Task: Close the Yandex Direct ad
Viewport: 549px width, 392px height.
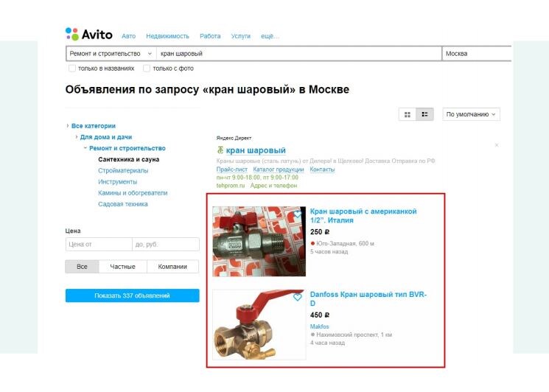Action: [497, 145]
